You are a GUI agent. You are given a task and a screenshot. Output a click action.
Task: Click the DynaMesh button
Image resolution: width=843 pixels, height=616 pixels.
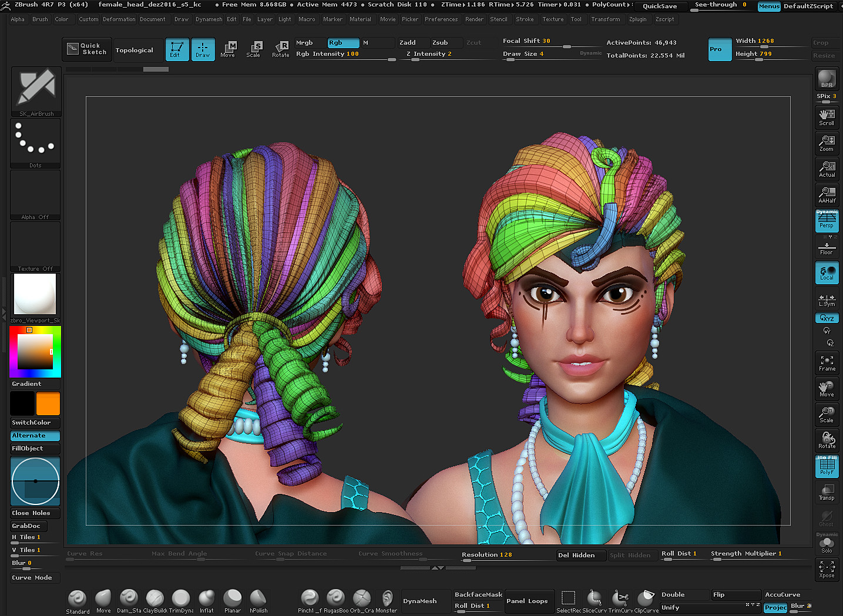coord(426,601)
